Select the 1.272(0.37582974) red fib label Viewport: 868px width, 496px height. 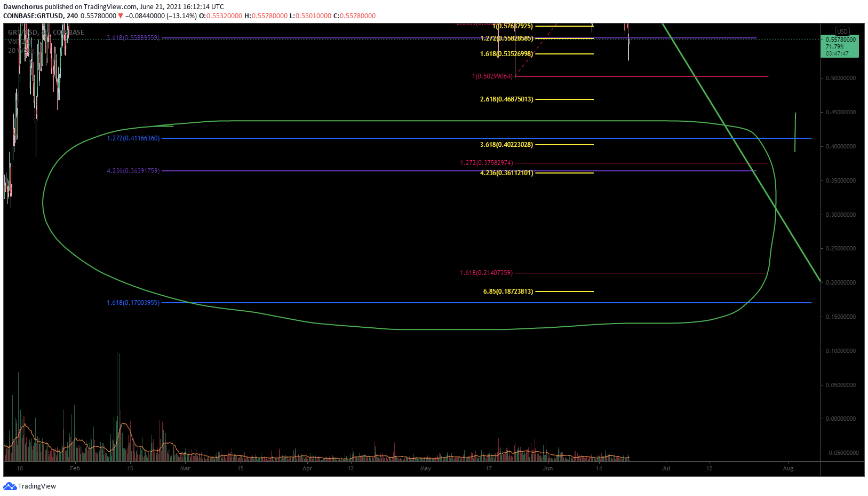487,163
